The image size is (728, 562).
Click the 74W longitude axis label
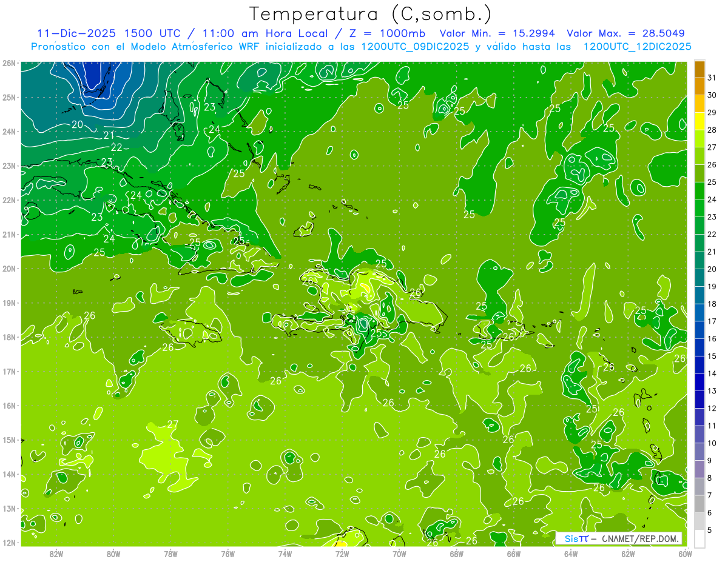tap(285, 554)
